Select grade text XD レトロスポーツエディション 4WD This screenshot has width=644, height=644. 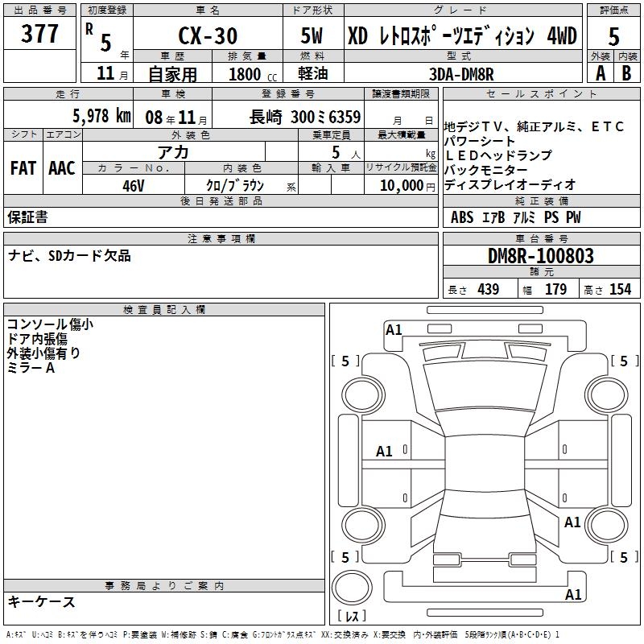coord(462,35)
